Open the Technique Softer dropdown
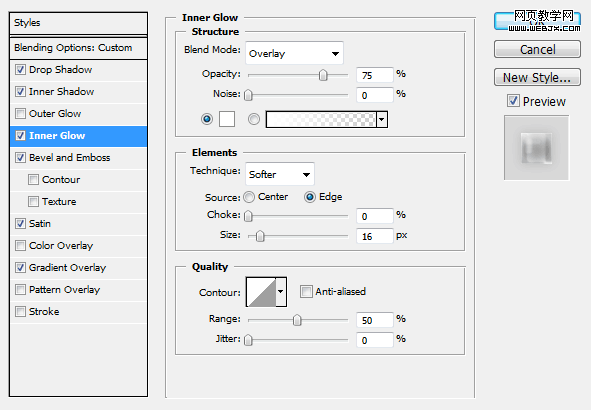Viewport: 591px width, 410px height. [x=280, y=174]
